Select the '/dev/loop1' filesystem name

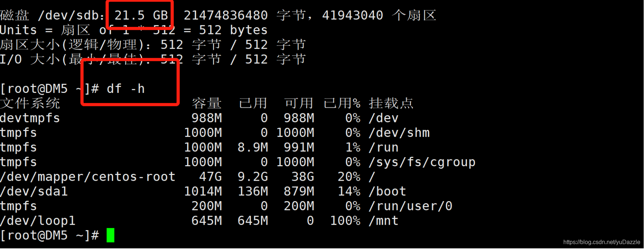coord(38,221)
